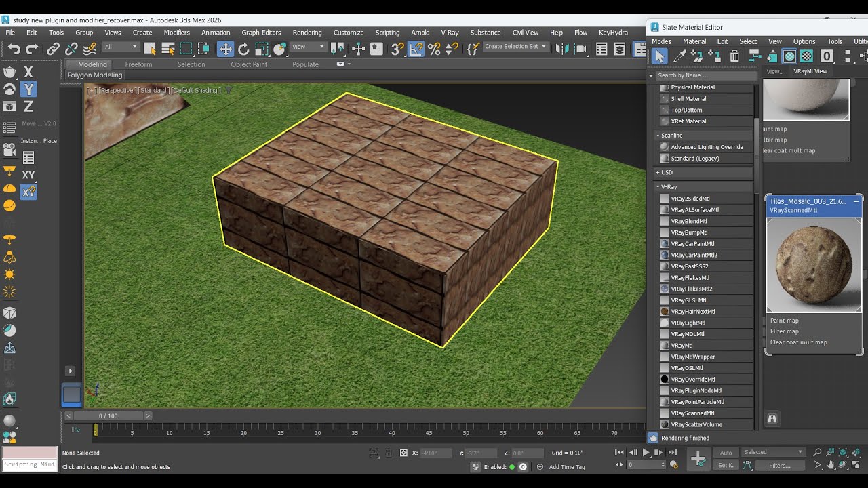Collapse the V-Ray material group
Screen dimensions: 868x488
(x=704, y=187)
